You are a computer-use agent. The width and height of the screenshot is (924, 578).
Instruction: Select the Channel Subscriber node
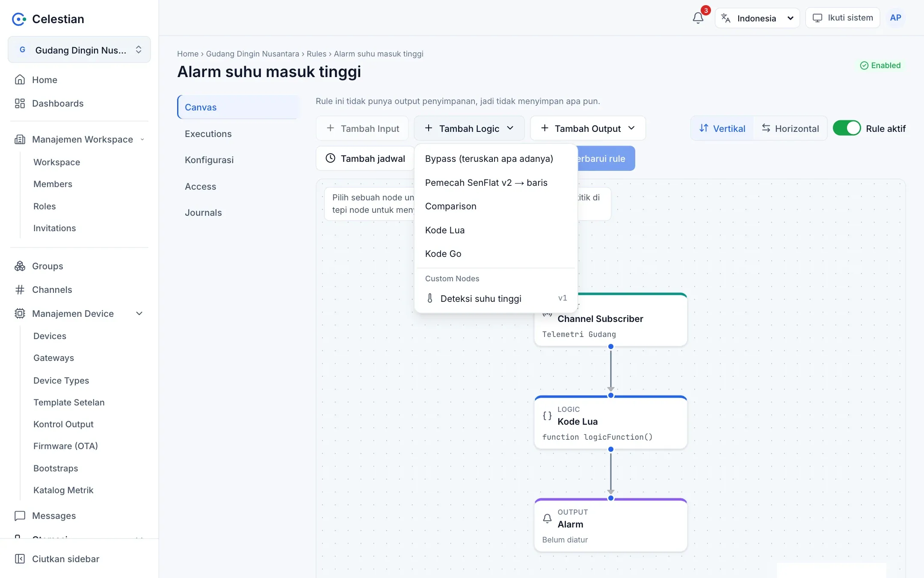610,320
